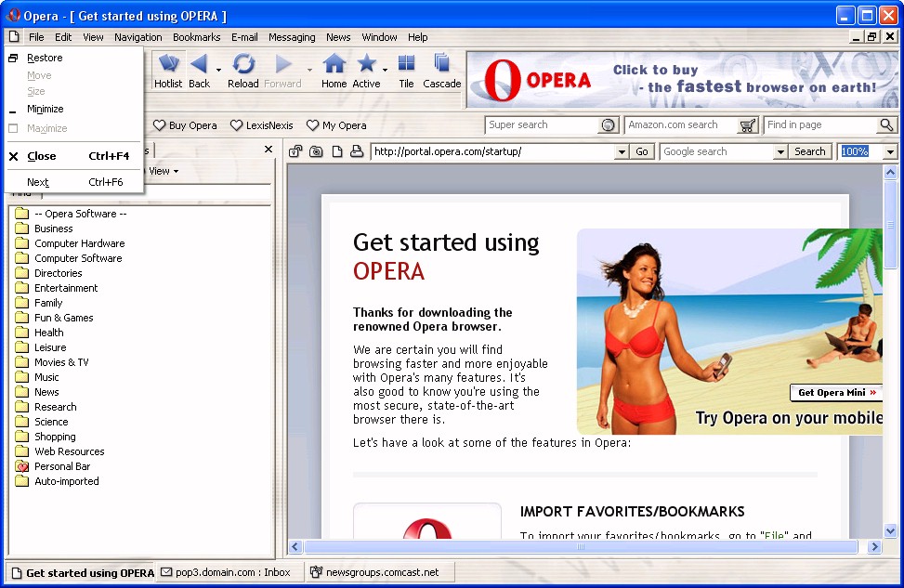Click the Super search go icon
The height and width of the screenshot is (588, 904).
608,125
